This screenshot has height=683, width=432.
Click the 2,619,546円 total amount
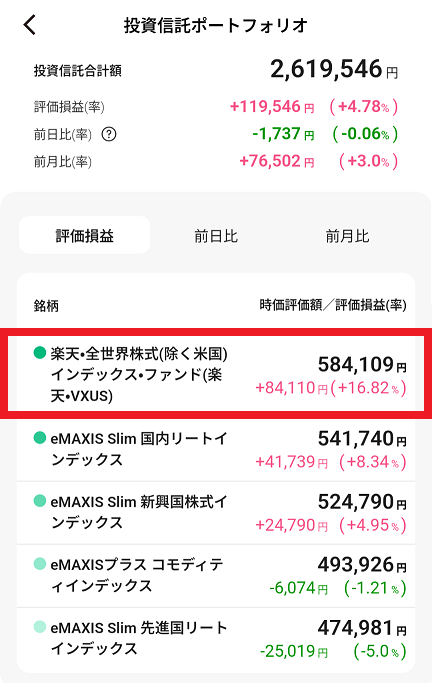[x=334, y=69]
